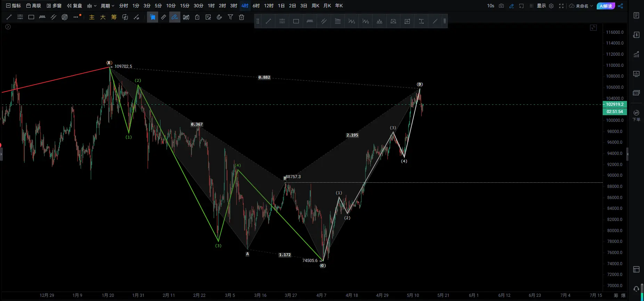Screen dimensions: 644x301
Task: Select the 12时 timeframe
Action: pos(269,6)
